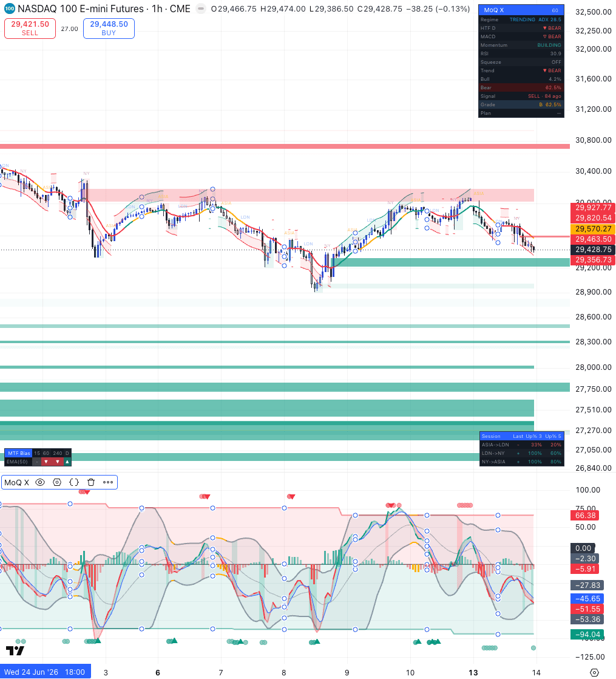Click the RSI 30.9 row

pyautogui.click(x=521, y=53)
